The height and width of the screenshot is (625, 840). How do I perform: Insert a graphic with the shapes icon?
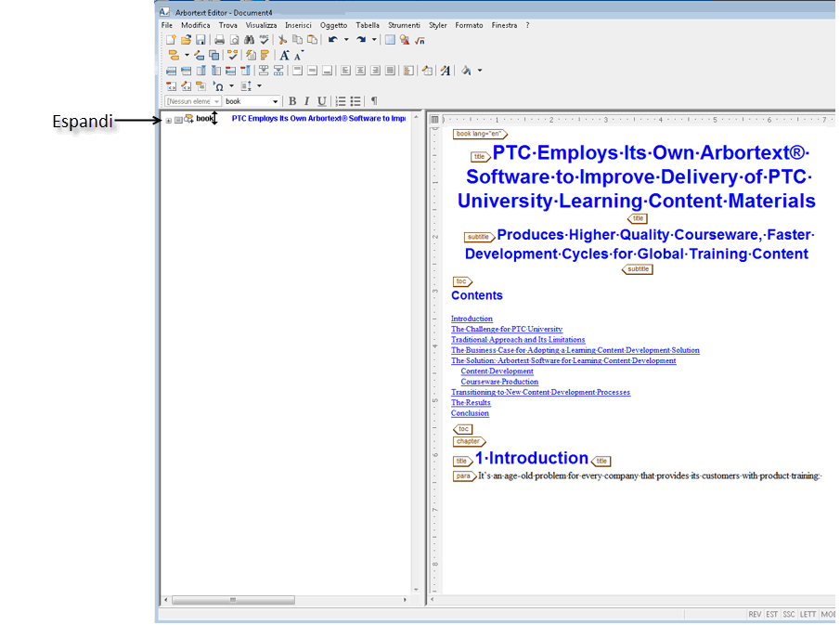405,40
